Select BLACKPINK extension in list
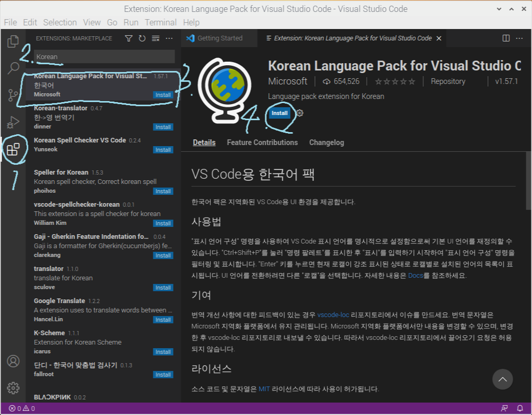532x415 pixels. pyautogui.click(x=103, y=397)
